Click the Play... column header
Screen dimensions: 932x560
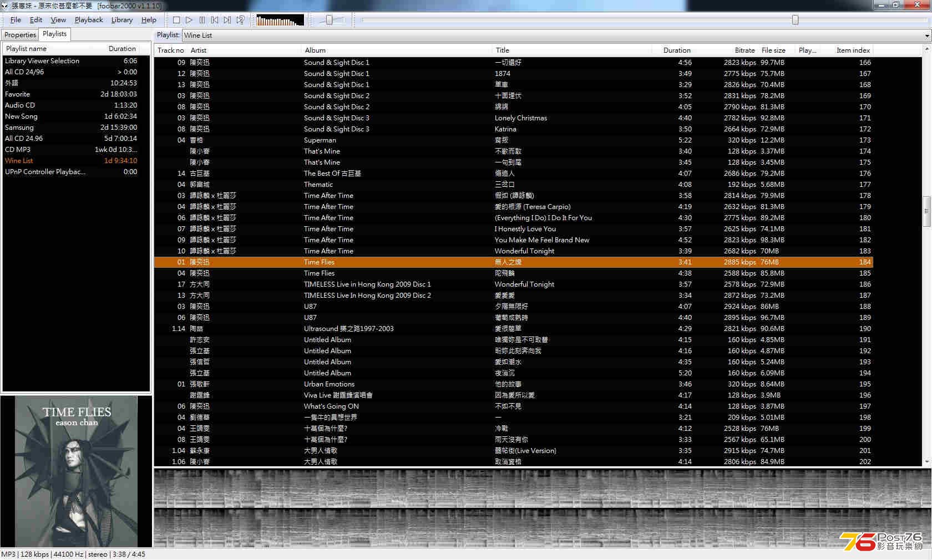pos(807,50)
